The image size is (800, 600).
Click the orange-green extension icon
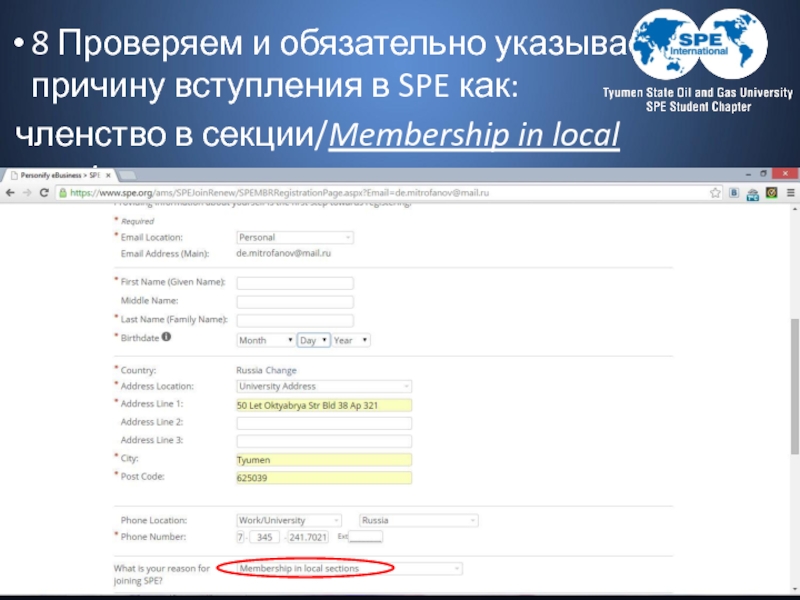[771, 193]
